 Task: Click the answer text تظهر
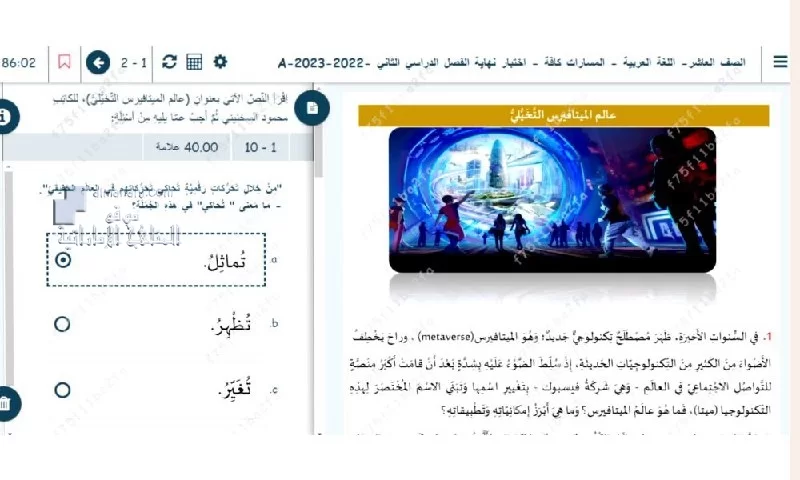tap(231, 324)
